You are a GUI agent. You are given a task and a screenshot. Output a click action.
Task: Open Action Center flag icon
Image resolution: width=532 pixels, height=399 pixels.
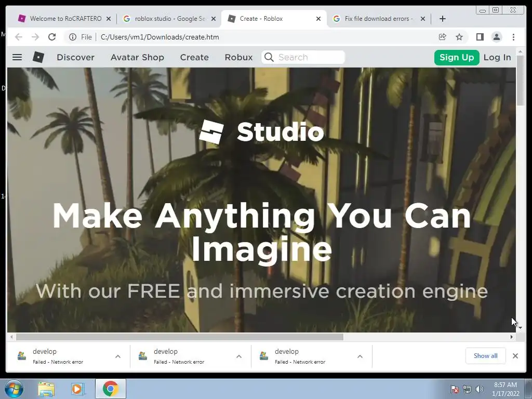pyautogui.click(x=455, y=389)
